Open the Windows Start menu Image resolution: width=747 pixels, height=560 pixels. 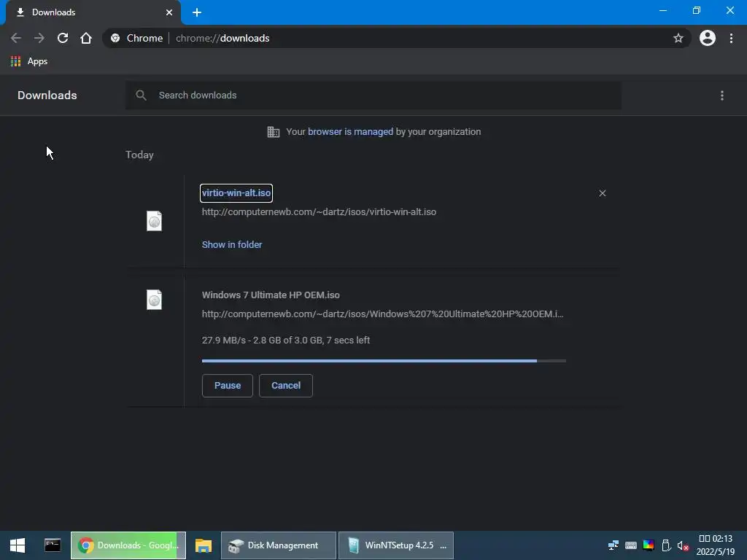(x=18, y=545)
